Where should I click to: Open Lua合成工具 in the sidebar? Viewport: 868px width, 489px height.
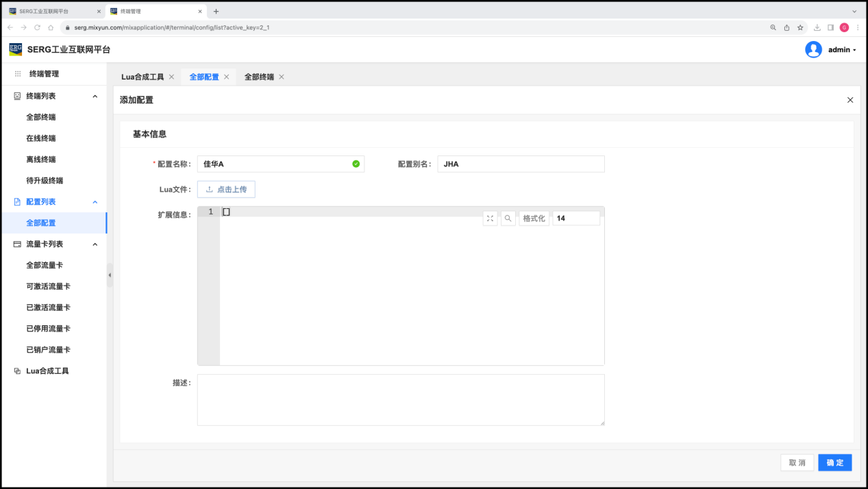coord(47,371)
